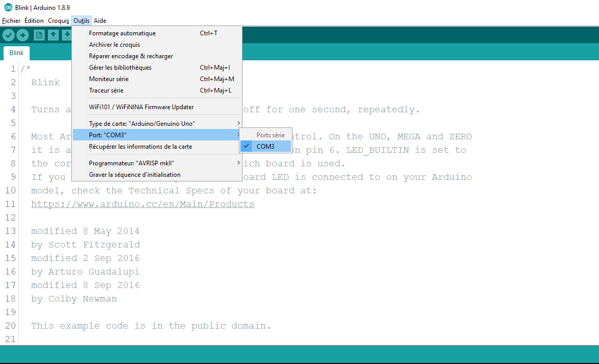Image resolution: width=599 pixels, height=364 pixels.
Task: Click line "model, check the Technical Specs"
Action: pos(174,190)
